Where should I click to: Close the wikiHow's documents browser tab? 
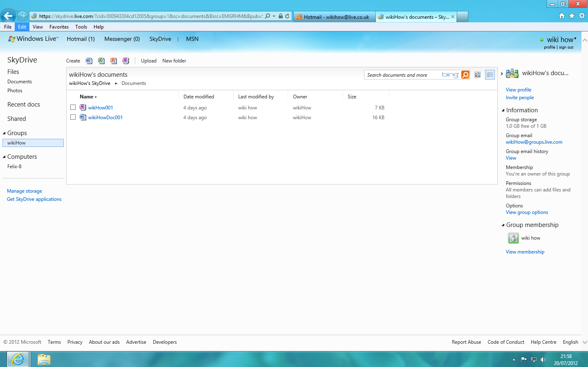453,17
